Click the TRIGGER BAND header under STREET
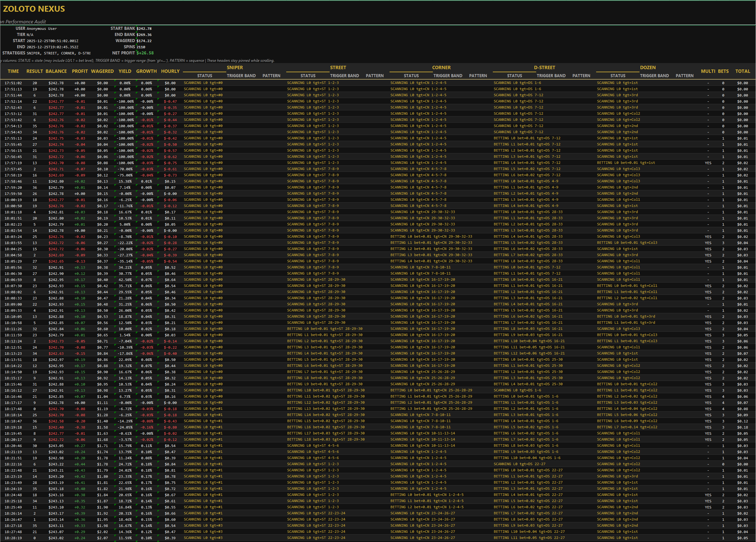 click(344, 76)
